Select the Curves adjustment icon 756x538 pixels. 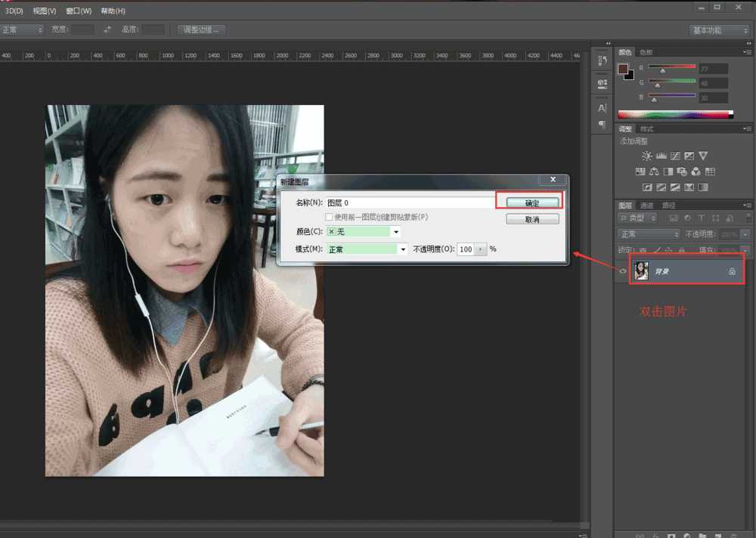[x=676, y=156]
